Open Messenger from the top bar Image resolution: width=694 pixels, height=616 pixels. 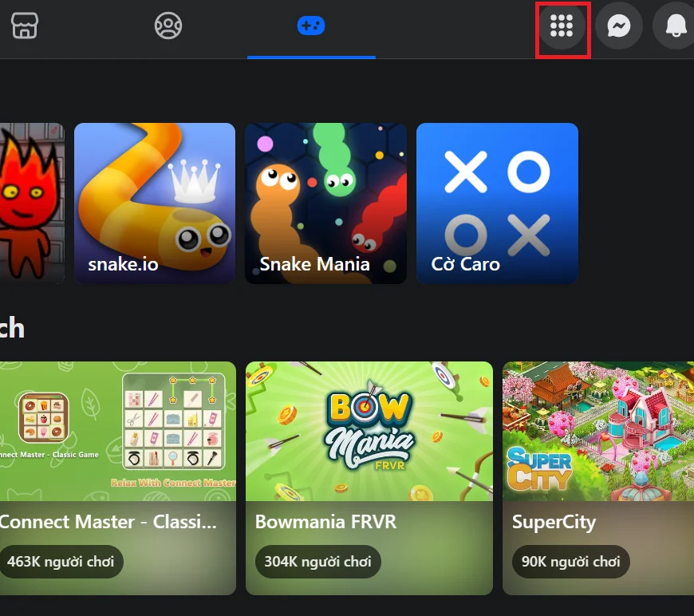(x=619, y=26)
